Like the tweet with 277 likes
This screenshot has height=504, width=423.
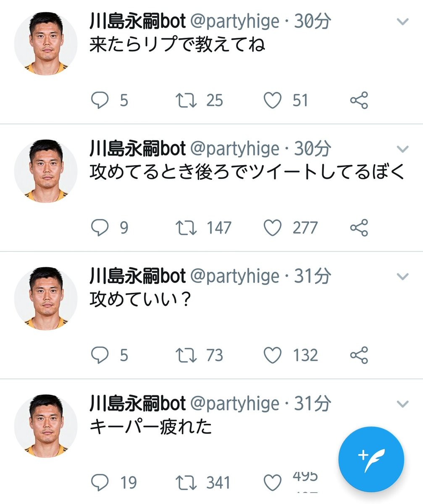tap(272, 228)
